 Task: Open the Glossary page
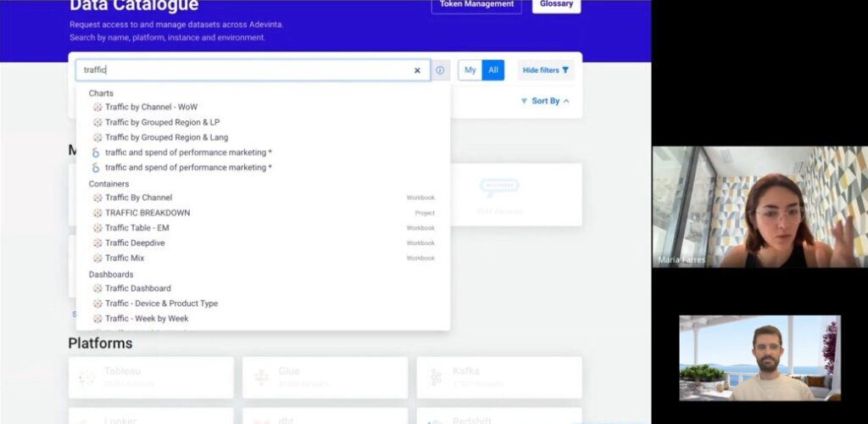coord(556,5)
